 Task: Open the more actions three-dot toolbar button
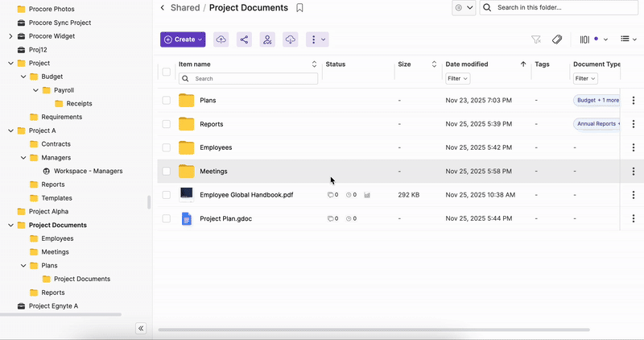(x=317, y=39)
